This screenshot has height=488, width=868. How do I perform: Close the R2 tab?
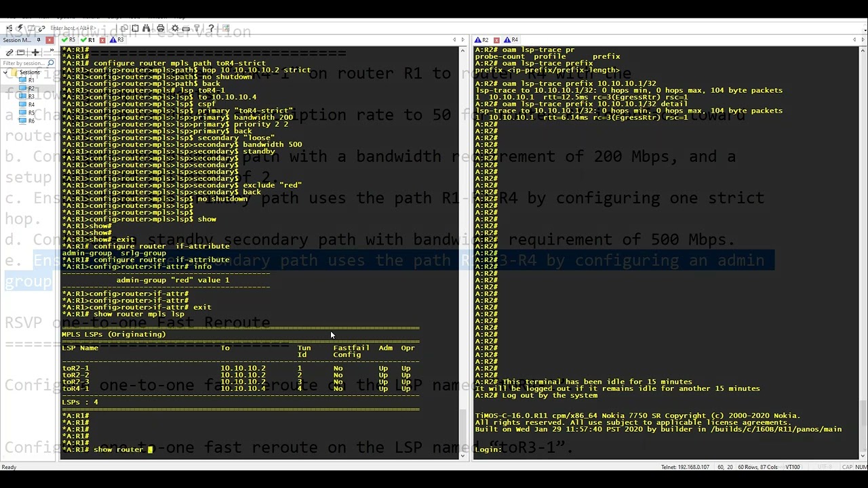click(x=497, y=40)
